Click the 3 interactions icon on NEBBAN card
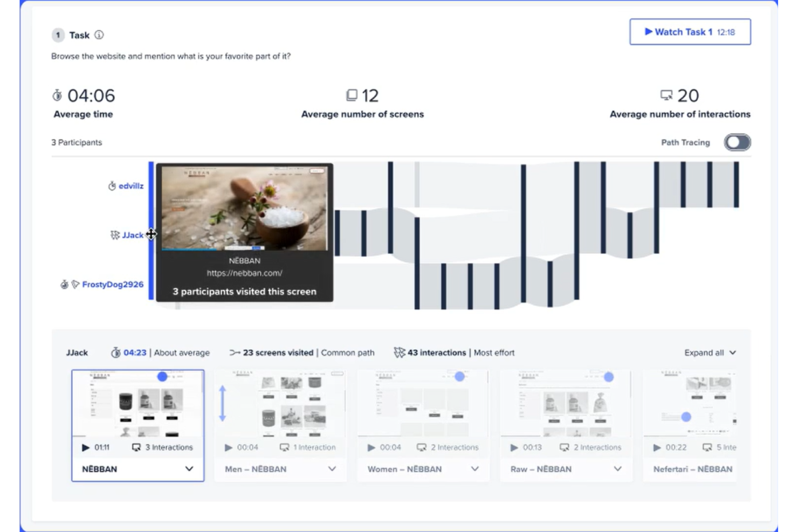Screen dimensions: 798x532 pos(136,447)
